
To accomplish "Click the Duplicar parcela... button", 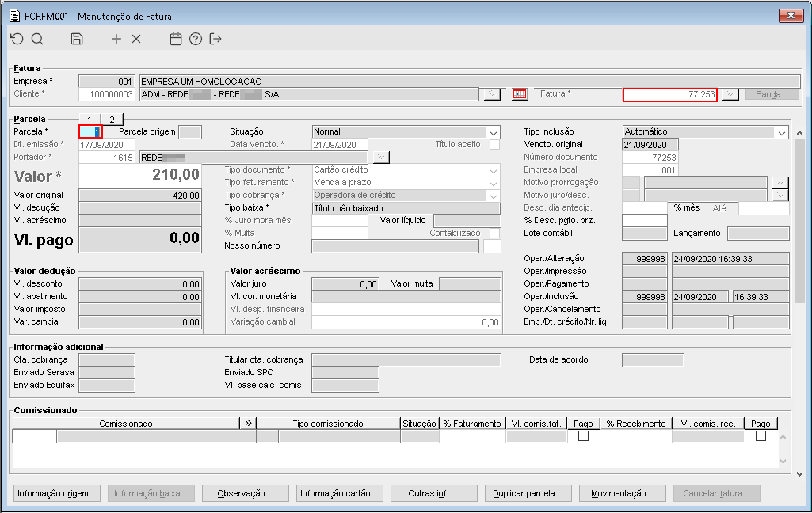I will pos(528,493).
